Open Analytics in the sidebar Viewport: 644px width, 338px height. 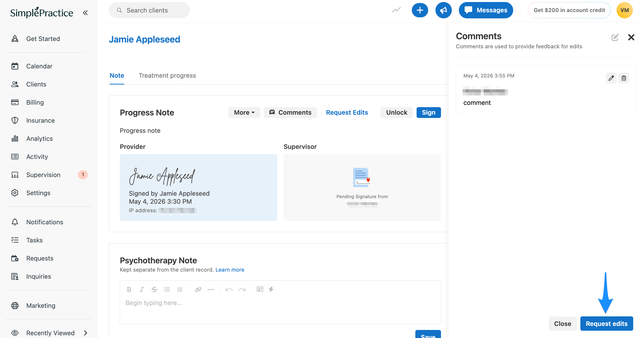(39, 139)
